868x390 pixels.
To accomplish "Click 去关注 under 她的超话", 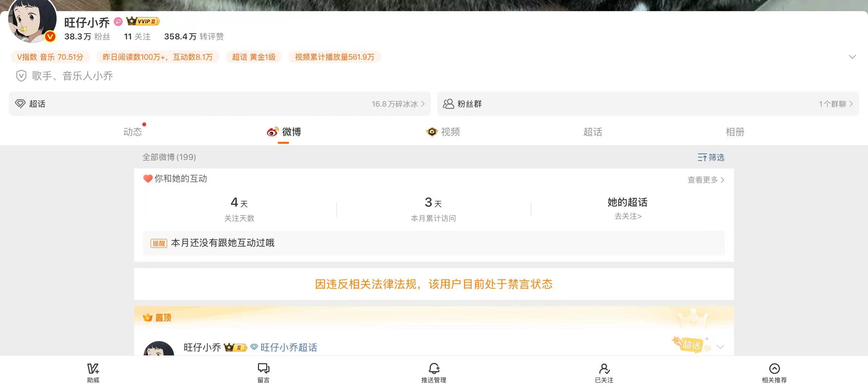I will pyautogui.click(x=628, y=216).
